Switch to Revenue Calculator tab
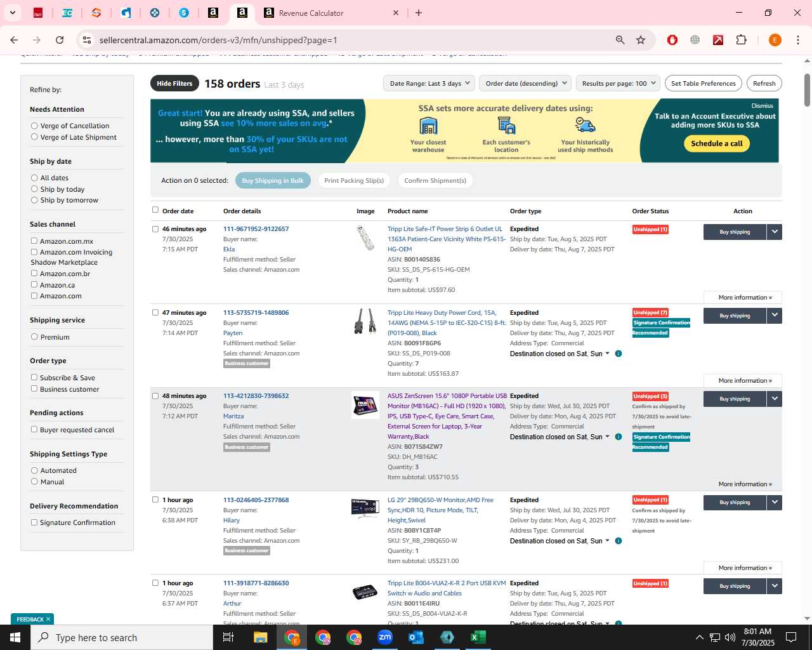Screen dimensions: 812x650 pyautogui.click(x=331, y=13)
